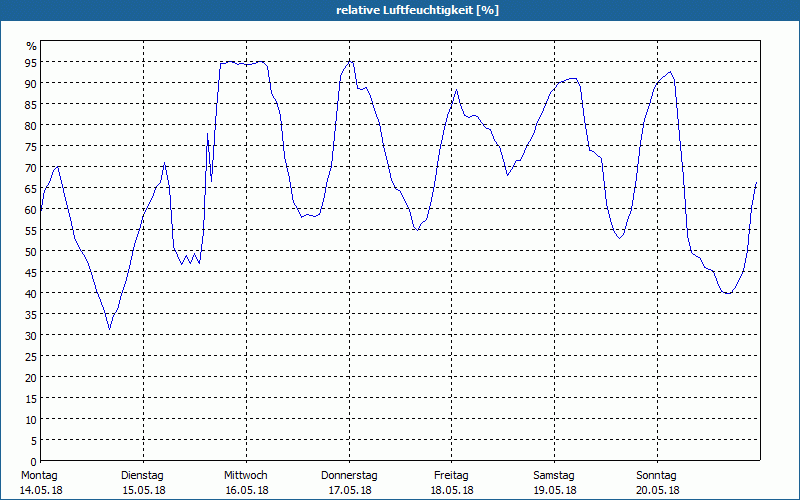800x500 pixels.
Task: Select the 60 value on the y-axis
Action: [x=31, y=210]
